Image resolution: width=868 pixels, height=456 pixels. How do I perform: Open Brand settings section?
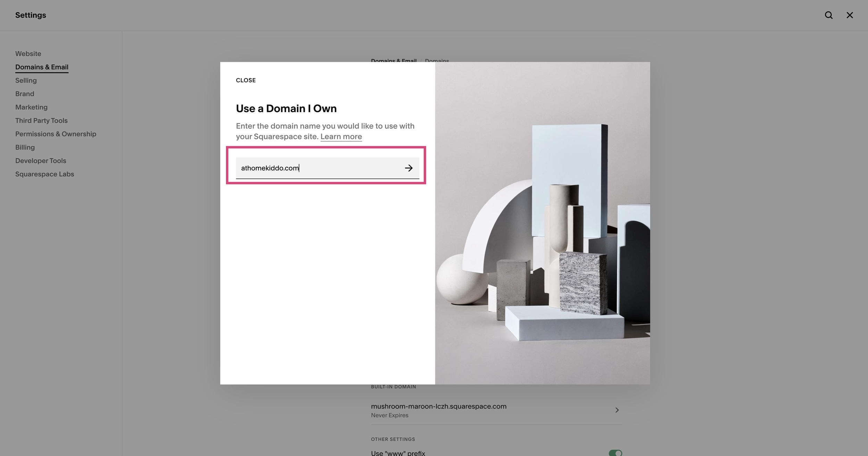[25, 94]
